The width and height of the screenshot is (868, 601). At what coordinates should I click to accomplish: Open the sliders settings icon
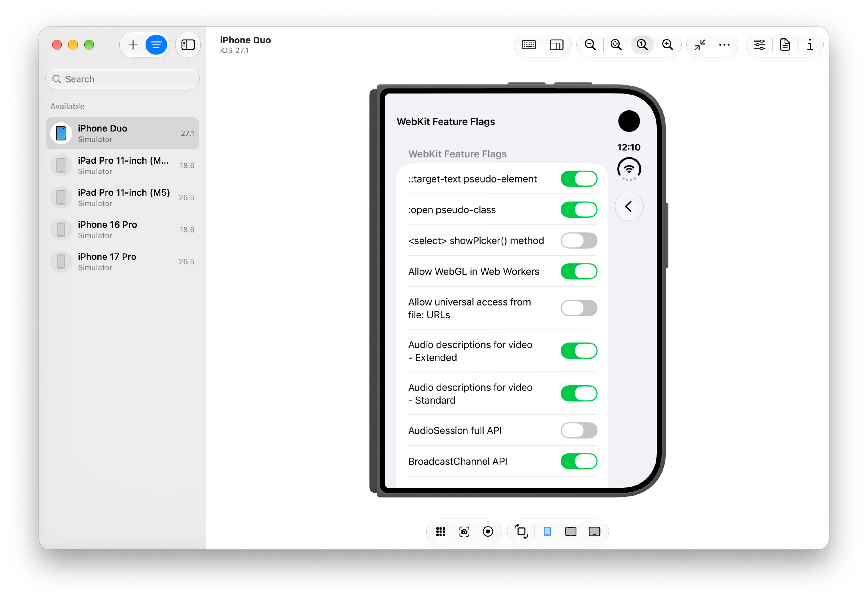(759, 45)
